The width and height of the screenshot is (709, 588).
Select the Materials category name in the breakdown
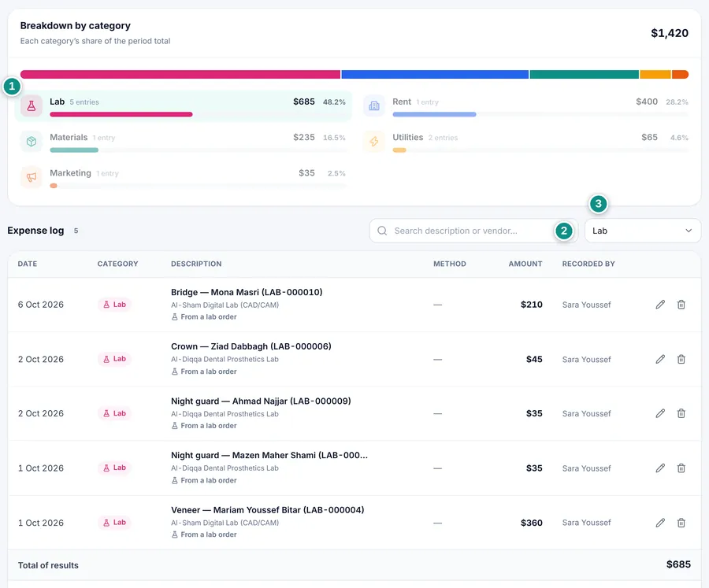click(x=69, y=138)
